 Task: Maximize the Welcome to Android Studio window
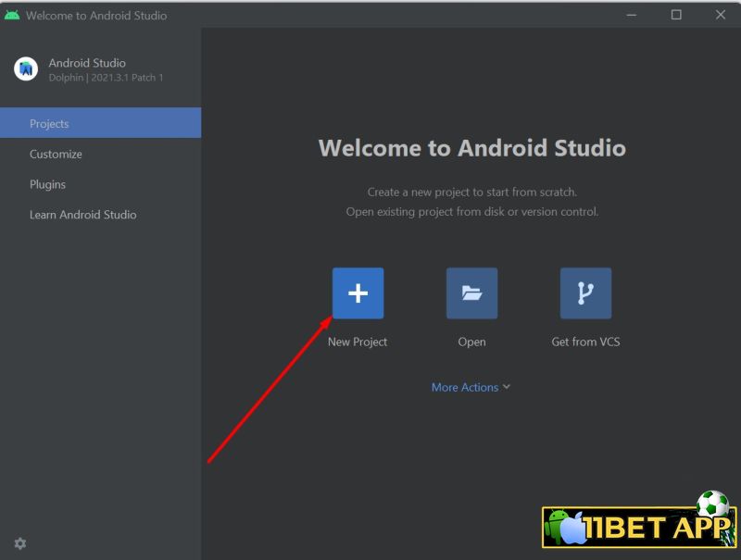pos(676,15)
